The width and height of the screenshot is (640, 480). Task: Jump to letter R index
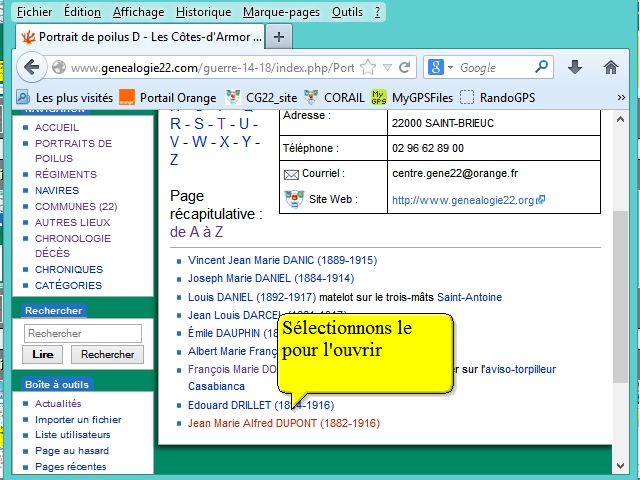click(175, 123)
